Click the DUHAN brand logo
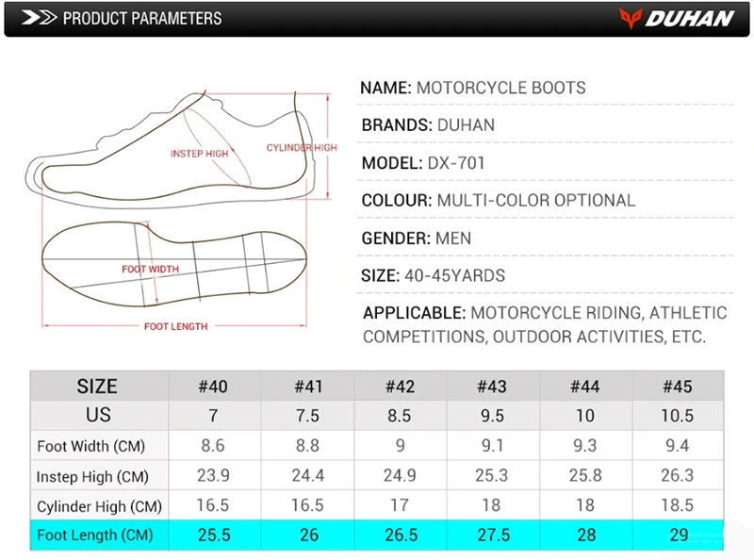 (677, 19)
